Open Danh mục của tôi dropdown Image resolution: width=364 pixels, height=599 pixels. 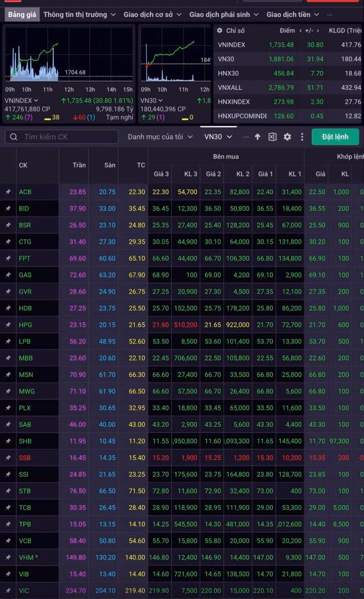click(x=160, y=137)
